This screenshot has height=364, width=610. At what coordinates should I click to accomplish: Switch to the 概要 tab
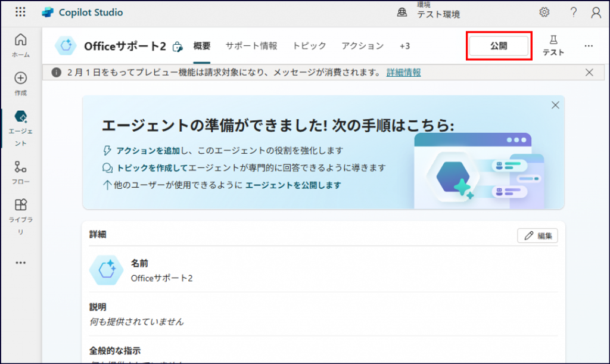pos(202,46)
